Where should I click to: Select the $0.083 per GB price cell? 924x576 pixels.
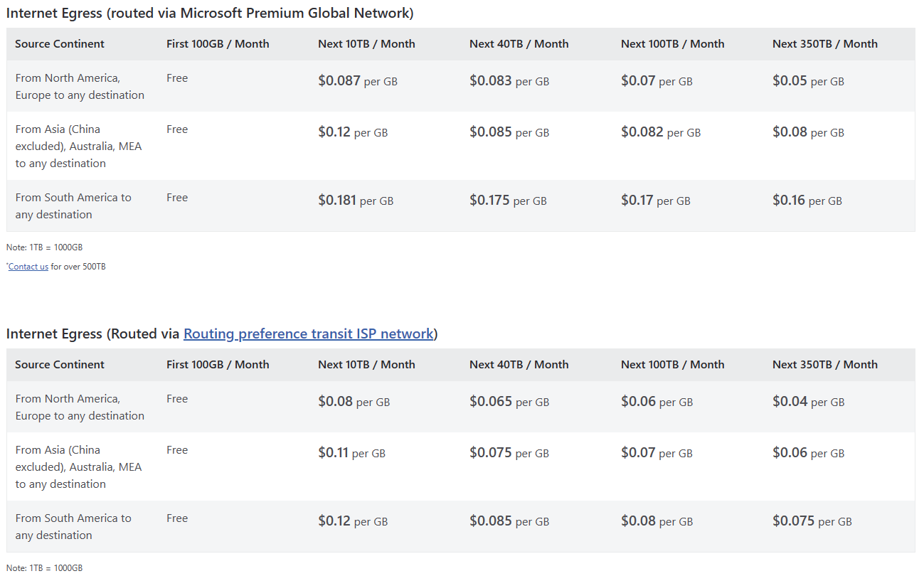509,81
